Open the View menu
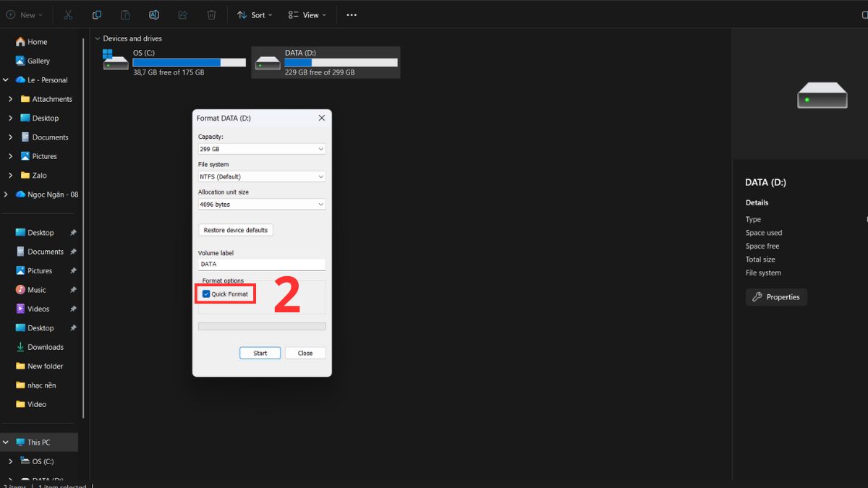The image size is (868, 488). click(x=307, y=14)
